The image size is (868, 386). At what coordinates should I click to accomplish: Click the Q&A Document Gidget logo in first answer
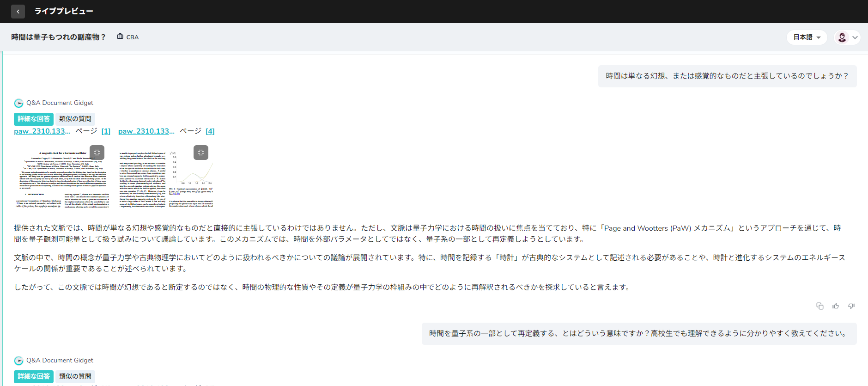coord(18,103)
